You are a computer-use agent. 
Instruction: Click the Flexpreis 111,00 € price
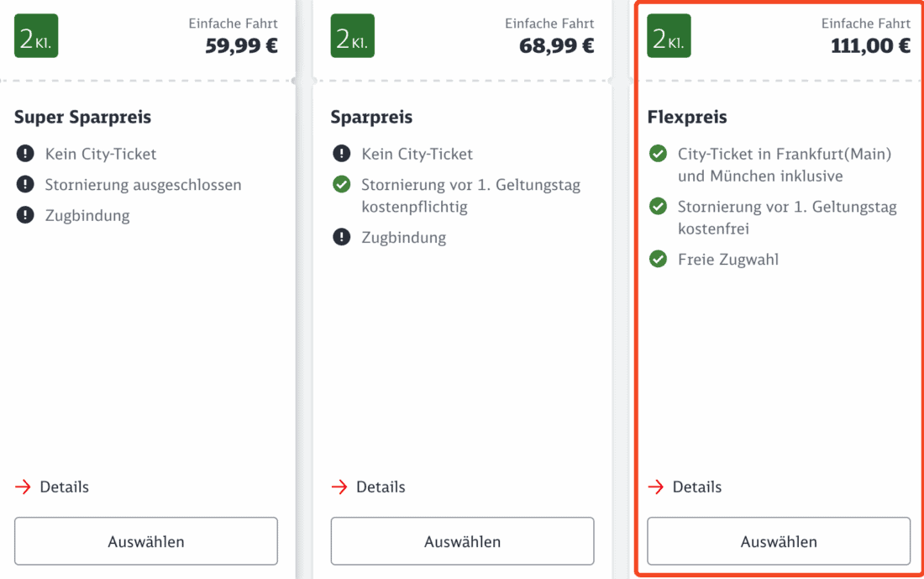pyautogui.click(x=870, y=46)
